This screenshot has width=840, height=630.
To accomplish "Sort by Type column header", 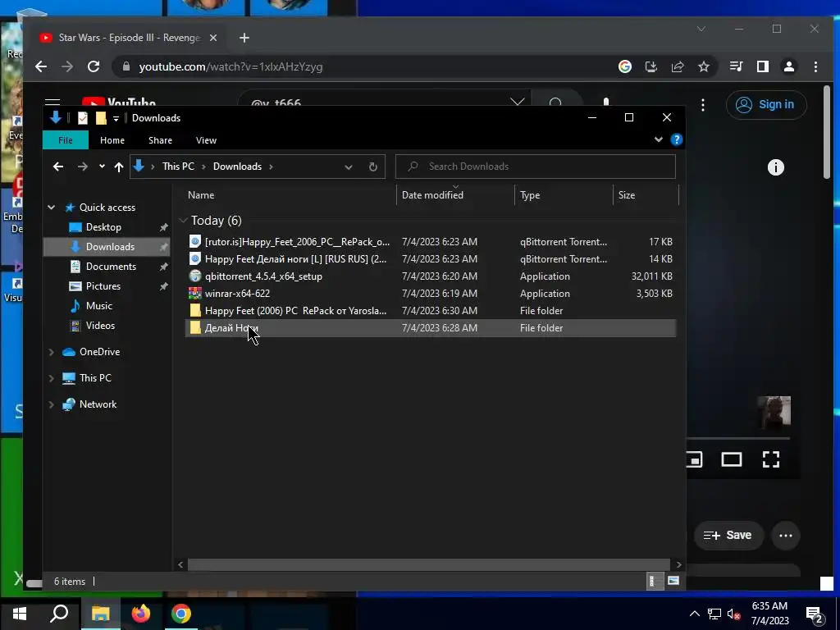I will pyautogui.click(x=564, y=195).
